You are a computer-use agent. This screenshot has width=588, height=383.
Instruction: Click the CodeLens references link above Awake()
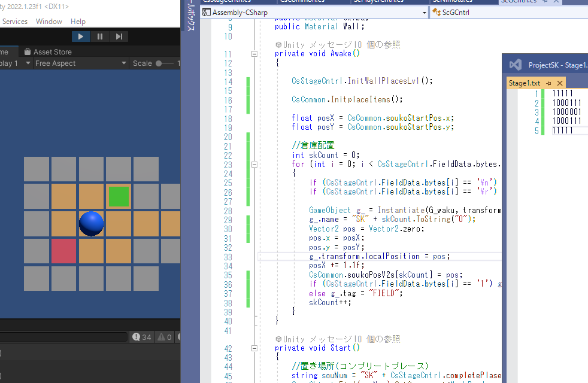(x=379, y=45)
